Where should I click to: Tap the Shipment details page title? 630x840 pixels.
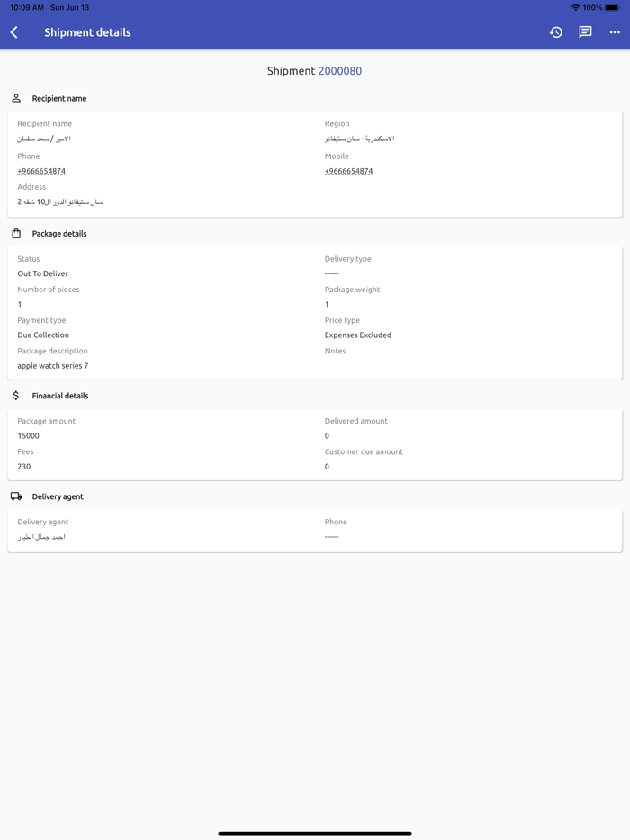tap(87, 32)
